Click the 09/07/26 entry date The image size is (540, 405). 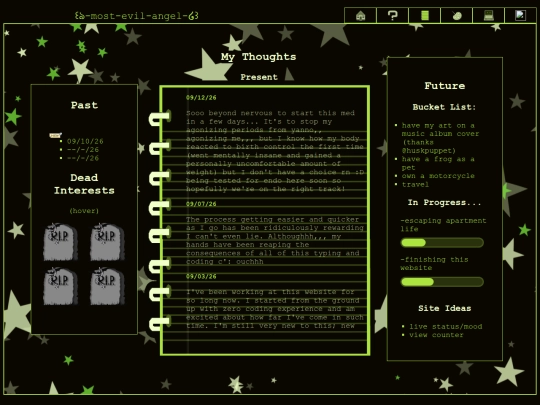click(201, 204)
